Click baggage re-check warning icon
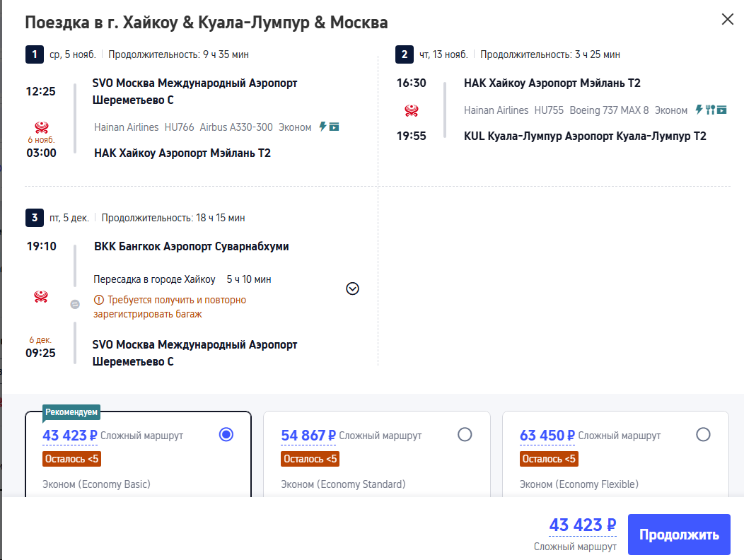The width and height of the screenshot is (744, 560). (99, 300)
